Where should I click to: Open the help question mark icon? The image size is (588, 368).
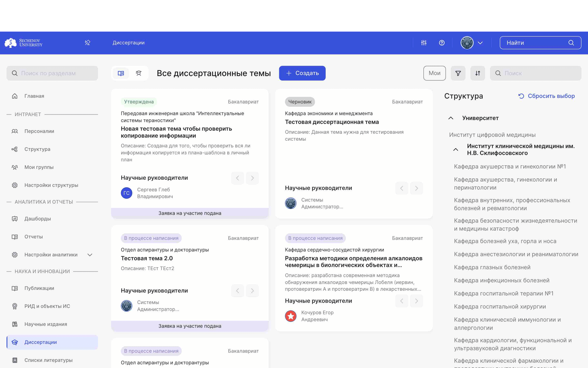pyautogui.click(x=442, y=43)
